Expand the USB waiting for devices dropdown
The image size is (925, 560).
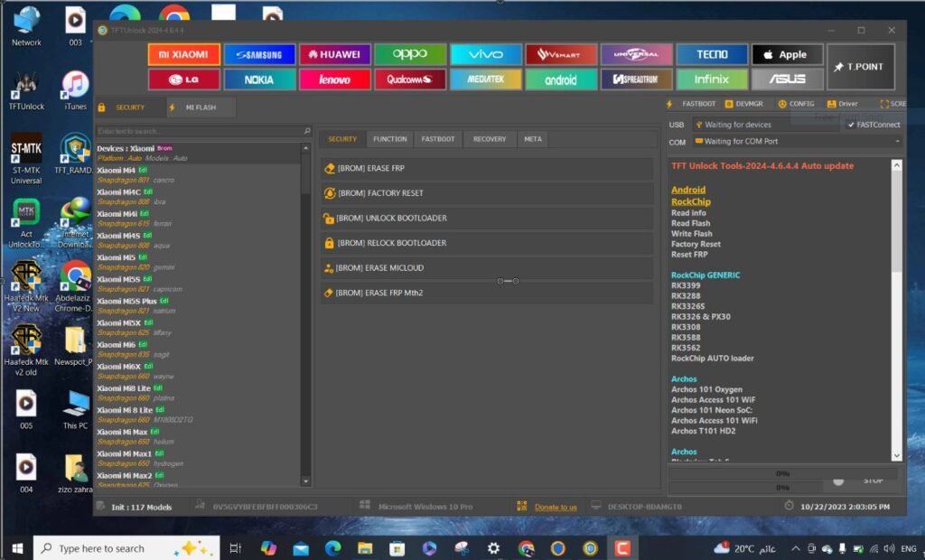pyautogui.click(x=765, y=125)
